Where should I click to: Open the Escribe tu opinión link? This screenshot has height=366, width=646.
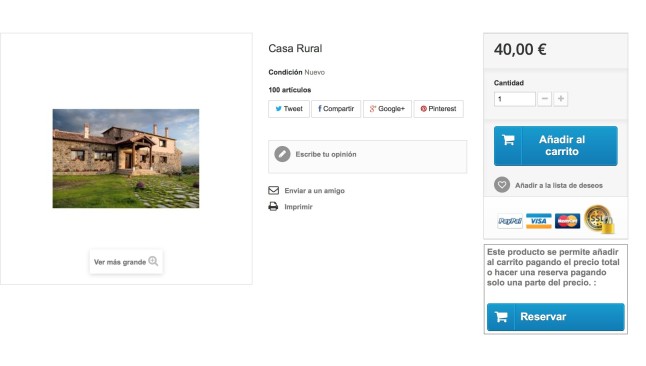326,154
